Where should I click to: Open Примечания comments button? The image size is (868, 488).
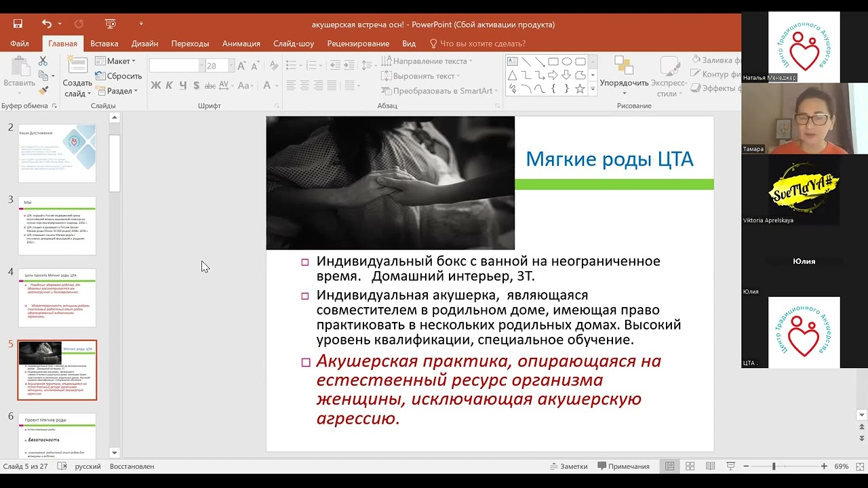coord(624,466)
